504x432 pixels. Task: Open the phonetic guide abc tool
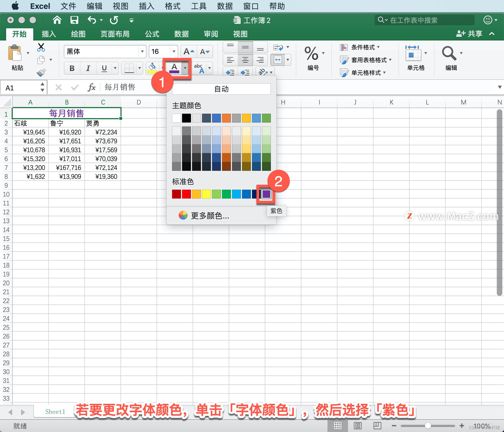pos(199,68)
